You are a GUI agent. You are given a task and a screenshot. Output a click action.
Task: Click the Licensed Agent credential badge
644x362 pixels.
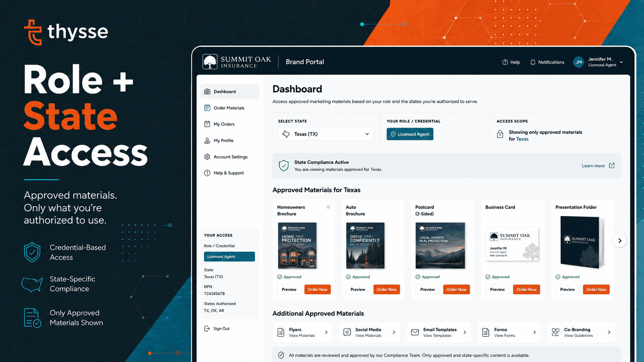410,134
